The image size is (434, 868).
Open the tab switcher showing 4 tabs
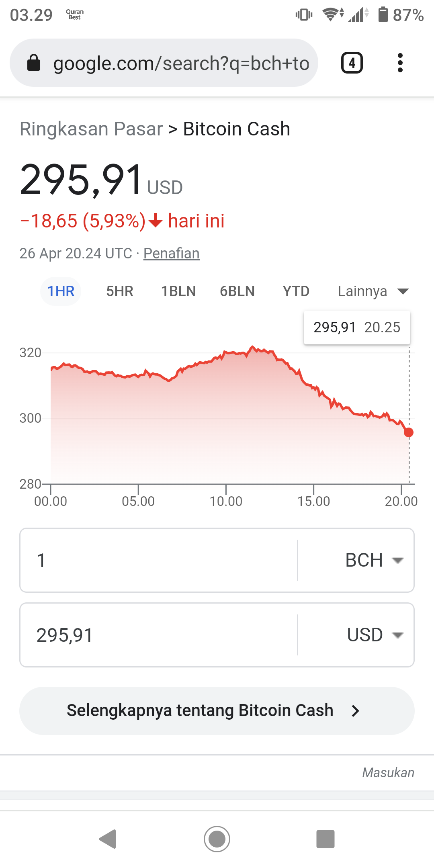pyautogui.click(x=352, y=63)
